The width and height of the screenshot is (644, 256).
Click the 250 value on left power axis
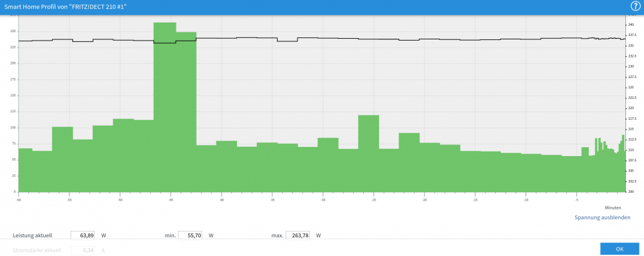coord(13,32)
